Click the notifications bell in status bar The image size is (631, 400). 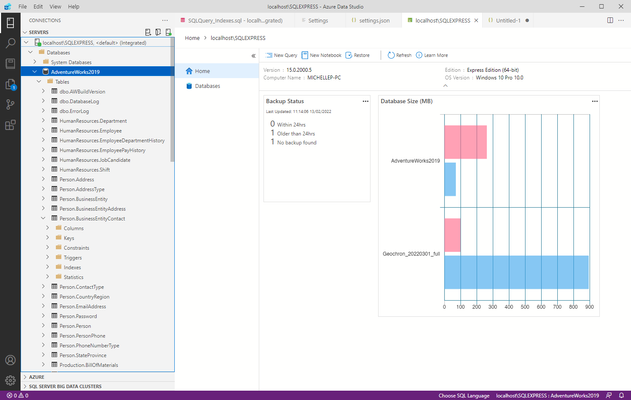(x=621, y=396)
